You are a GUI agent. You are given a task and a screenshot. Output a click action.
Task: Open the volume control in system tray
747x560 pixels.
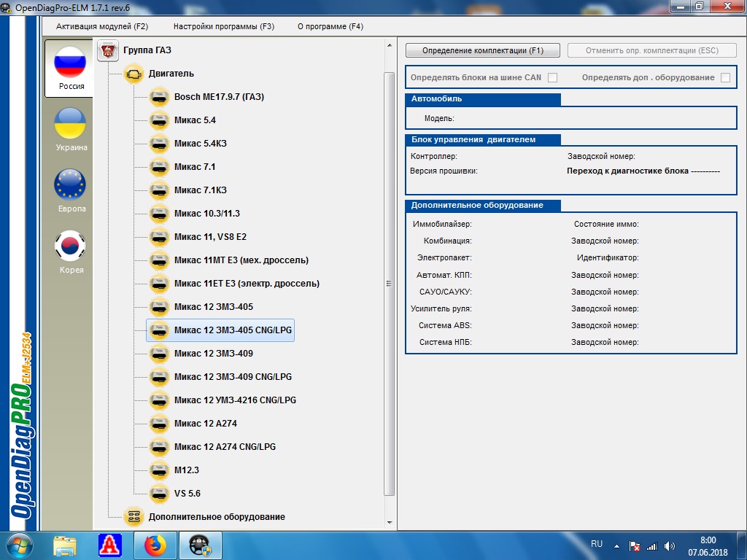click(670, 546)
